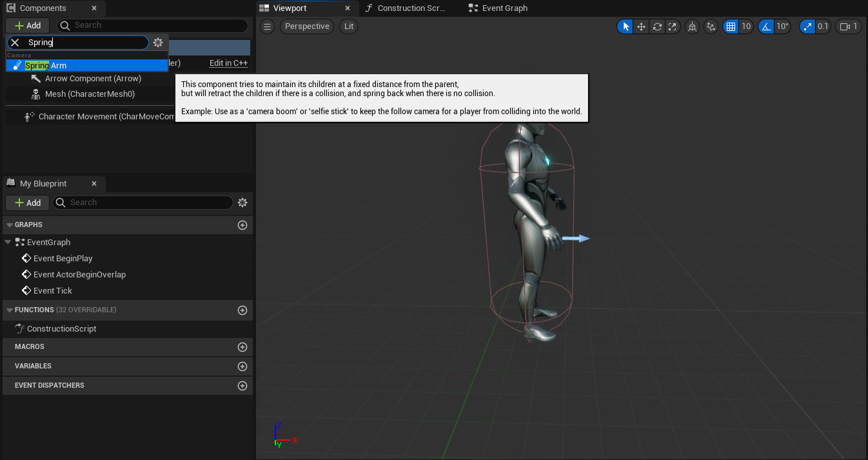
Task: Click the Edit in C++ link
Action: pyautogui.click(x=228, y=63)
